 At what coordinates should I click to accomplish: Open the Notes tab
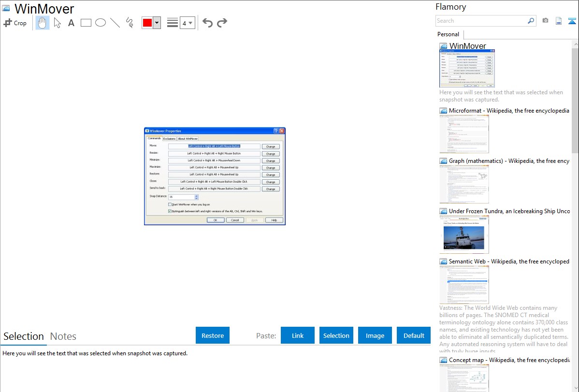(63, 336)
